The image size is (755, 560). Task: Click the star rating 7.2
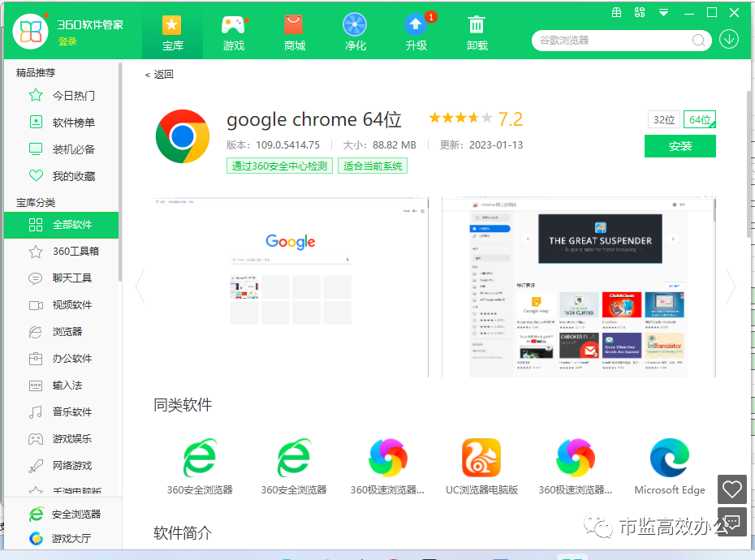(x=476, y=118)
